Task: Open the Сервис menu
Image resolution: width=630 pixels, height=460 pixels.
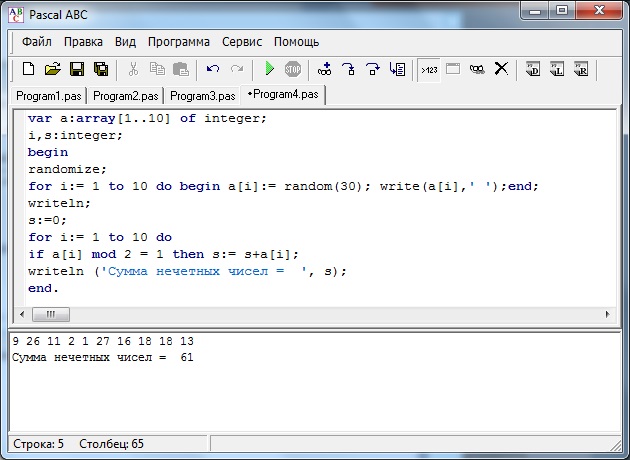Action: [242, 42]
